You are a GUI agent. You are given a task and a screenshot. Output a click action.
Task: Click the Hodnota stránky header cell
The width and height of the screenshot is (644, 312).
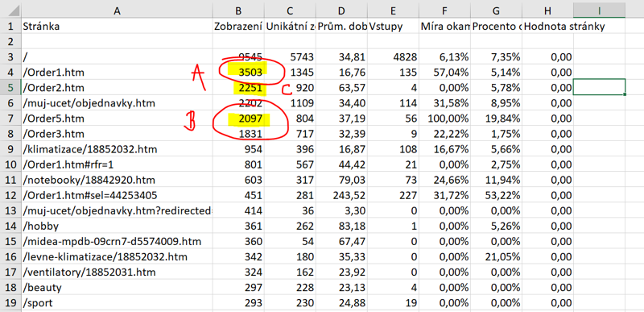pyautogui.click(x=548, y=27)
